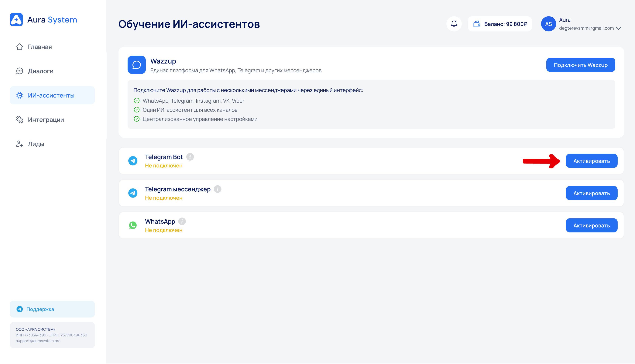Image resolution: width=635 pixels, height=364 pixels.
Task: Select ИИ-ассистенты in sidebar
Action: click(x=51, y=95)
